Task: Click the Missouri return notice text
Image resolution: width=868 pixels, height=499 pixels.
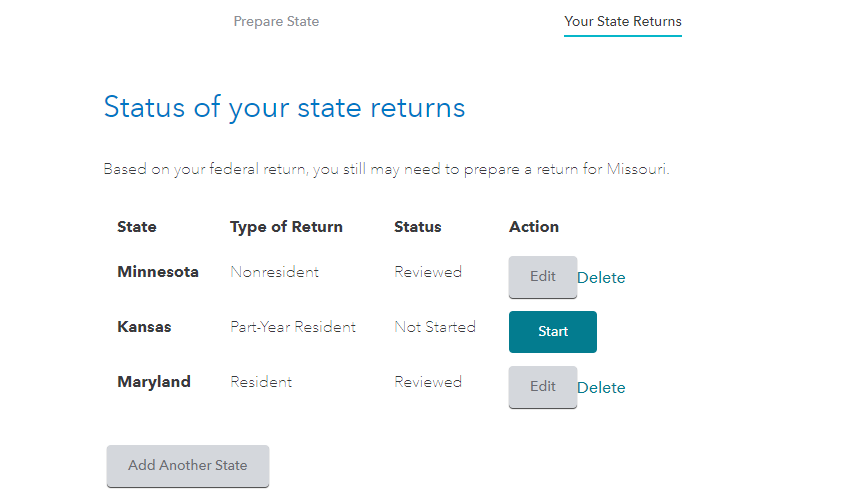Action: click(386, 169)
